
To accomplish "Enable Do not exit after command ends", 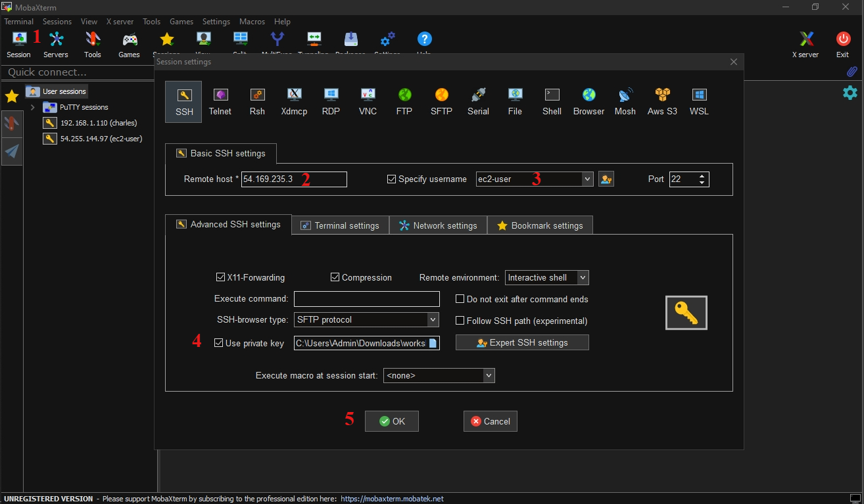I will pyautogui.click(x=460, y=299).
